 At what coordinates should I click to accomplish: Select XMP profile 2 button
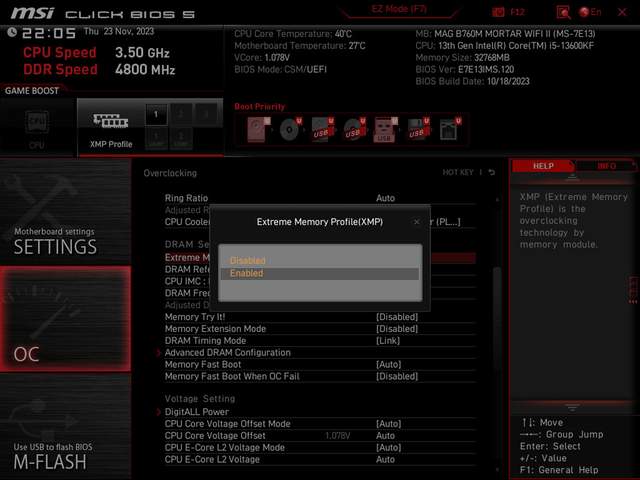pyautogui.click(x=181, y=115)
